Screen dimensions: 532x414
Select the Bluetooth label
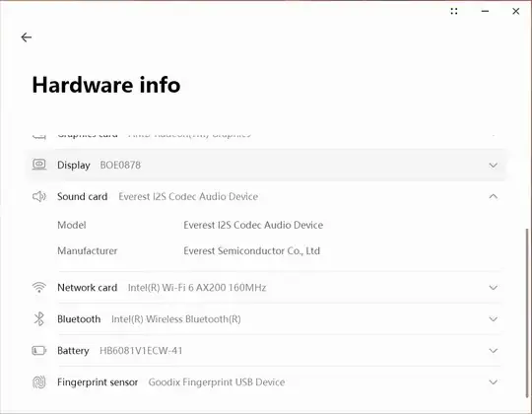click(x=79, y=319)
